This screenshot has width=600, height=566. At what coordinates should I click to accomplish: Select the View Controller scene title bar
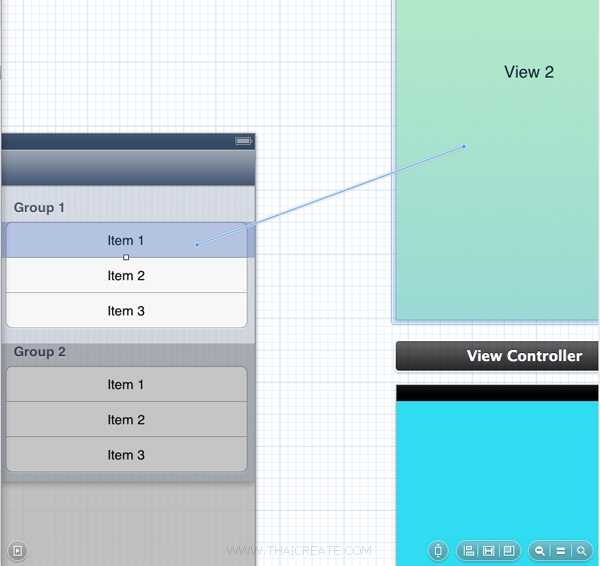(497, 356)
